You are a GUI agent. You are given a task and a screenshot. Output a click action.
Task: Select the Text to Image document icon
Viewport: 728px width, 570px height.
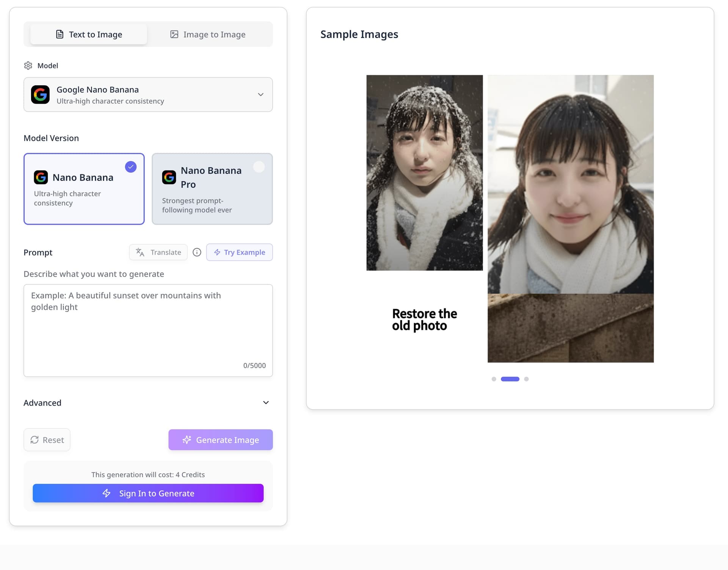(x=59, y=34)
